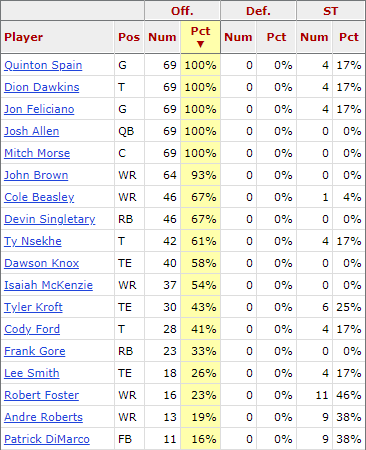Screen dimensions: 366x450
Task: Click the sort arrow under Off. Pct
Action: [x=200, y=44]
